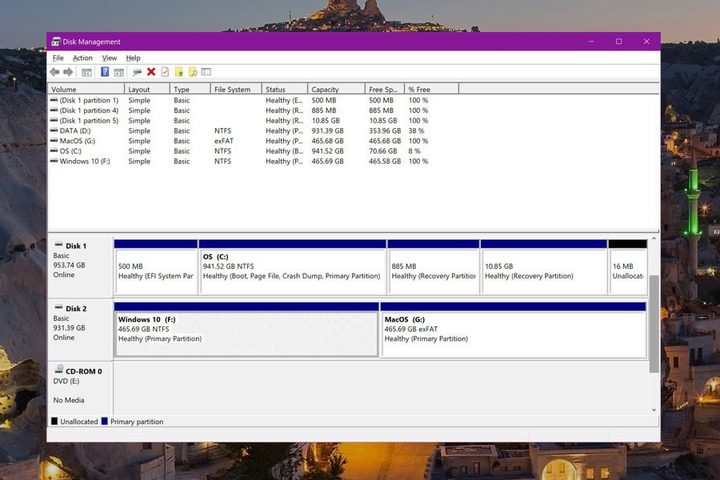Click Disk Management title bar app icon
This screenshot has width=720, height=480.
point(56,41)
